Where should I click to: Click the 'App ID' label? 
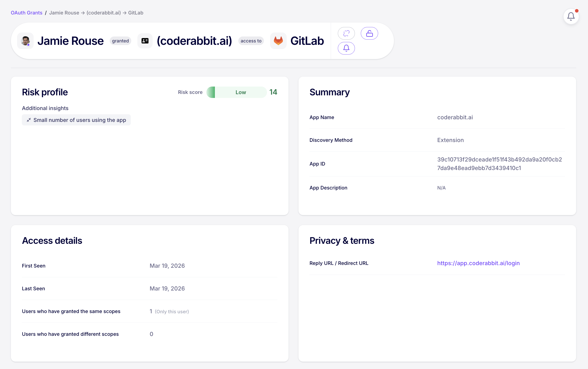pyautogui.click(x=317, y=164)
